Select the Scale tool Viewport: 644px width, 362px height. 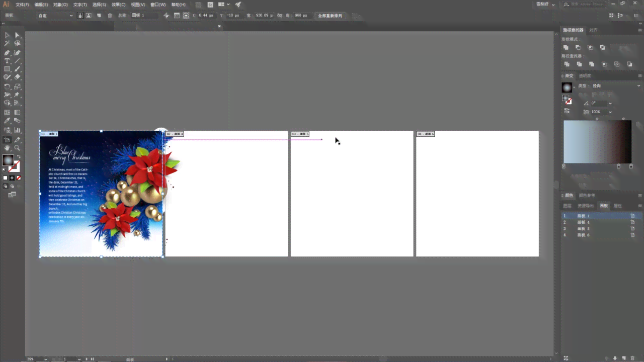(x=17, y=86)
